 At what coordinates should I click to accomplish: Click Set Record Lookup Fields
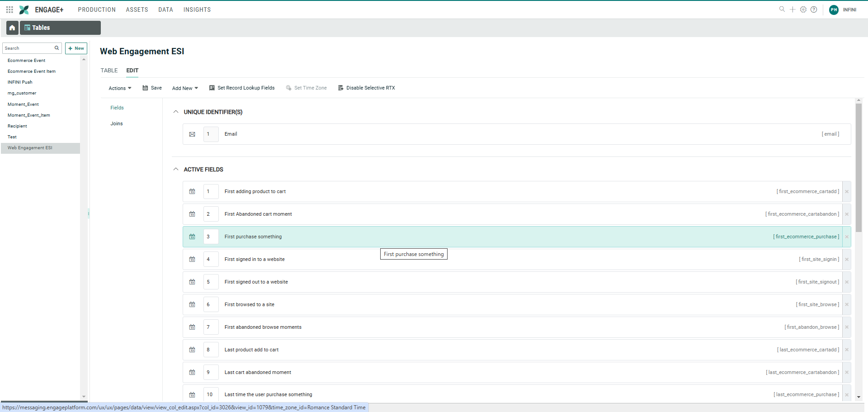[242, 88]
